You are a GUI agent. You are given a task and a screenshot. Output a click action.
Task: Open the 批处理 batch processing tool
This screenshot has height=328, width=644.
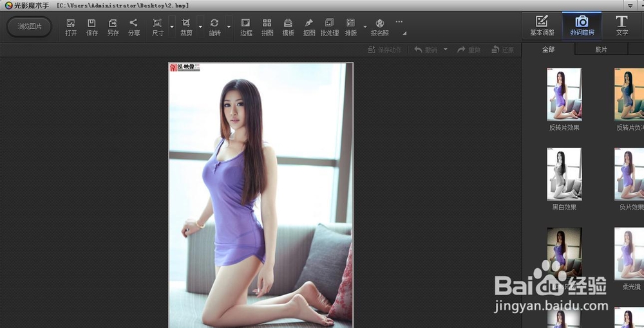pyautogui.click(x=329, y=28)
